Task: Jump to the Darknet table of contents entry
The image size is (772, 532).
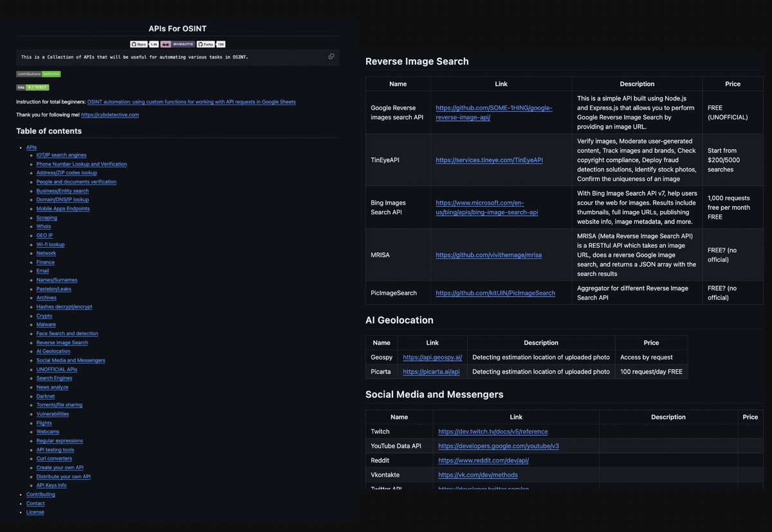Action: point(45,396)
